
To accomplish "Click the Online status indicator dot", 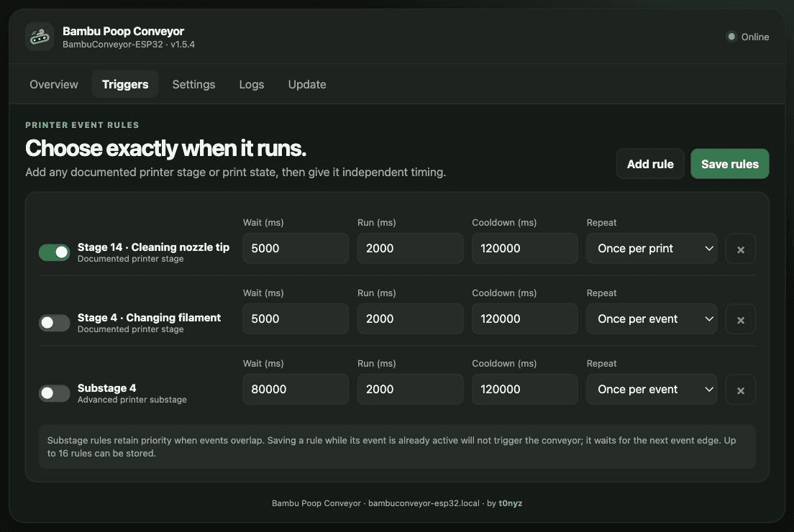I will click(x=731, y=37).
